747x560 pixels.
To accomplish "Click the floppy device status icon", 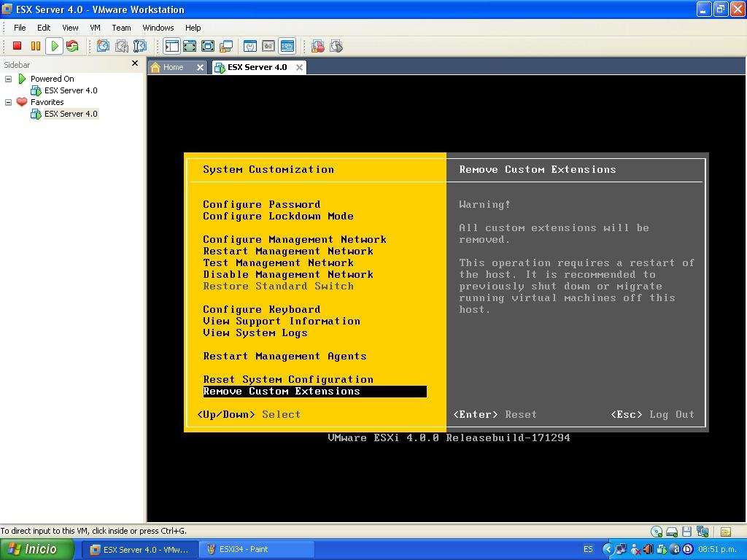I will coord(686,532).
